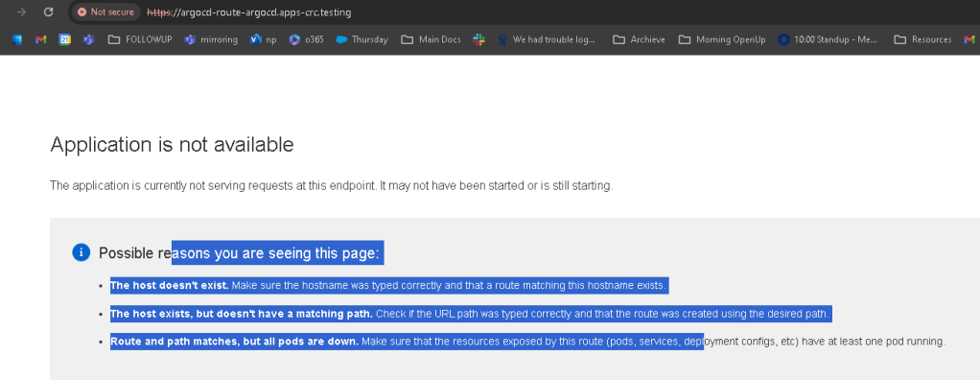Open the 10:00 Standup meeting bookmark
The height and width of the screenshot is (380, 980).
(x=828, y=39)
